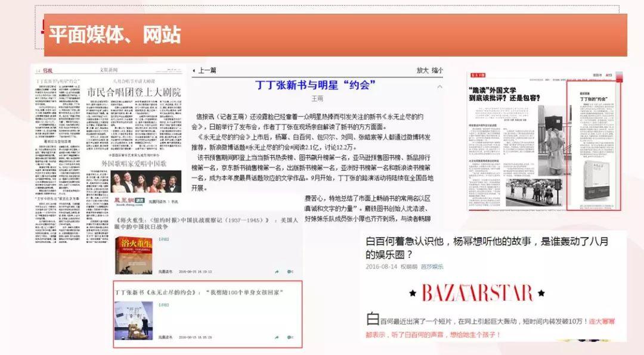Shrink the article text with 缩小
Image resolution: width=644 pixels, height=355 pixels.
(437, 70)
